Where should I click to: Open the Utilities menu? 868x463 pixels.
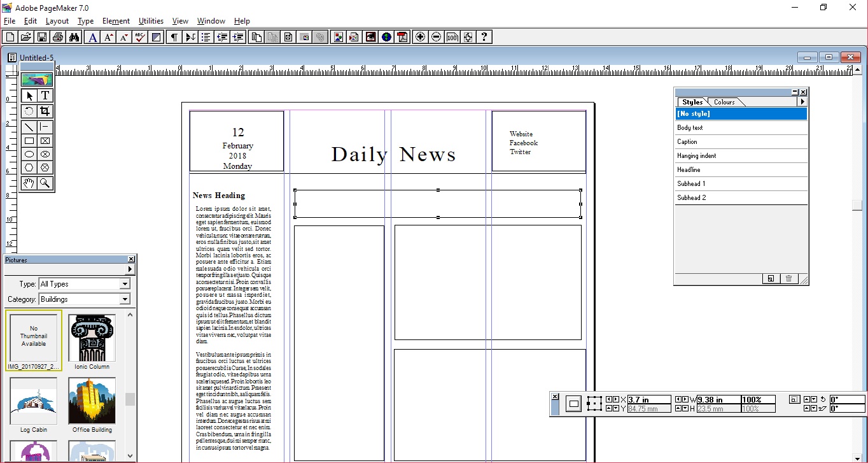click(151, 20)
